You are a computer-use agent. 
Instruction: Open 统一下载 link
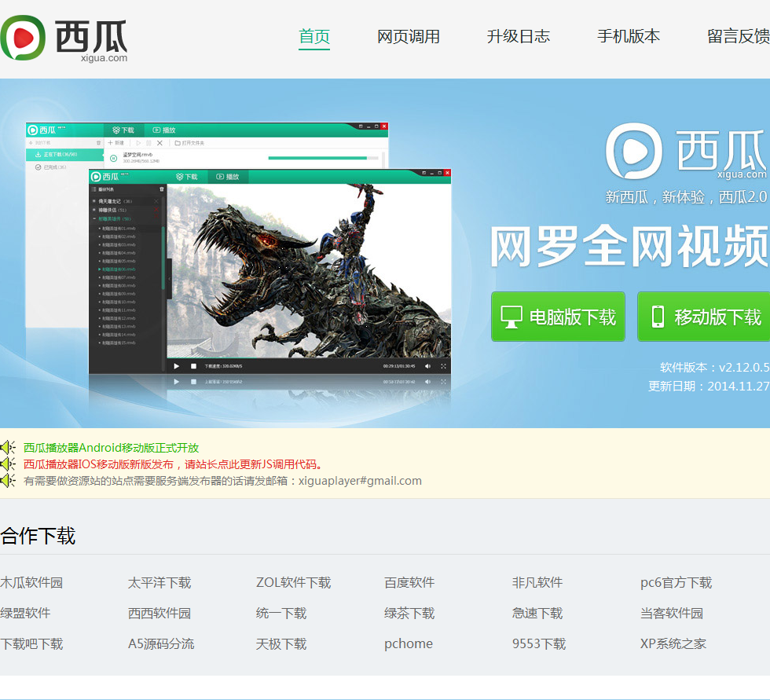(x=281, y=613)
